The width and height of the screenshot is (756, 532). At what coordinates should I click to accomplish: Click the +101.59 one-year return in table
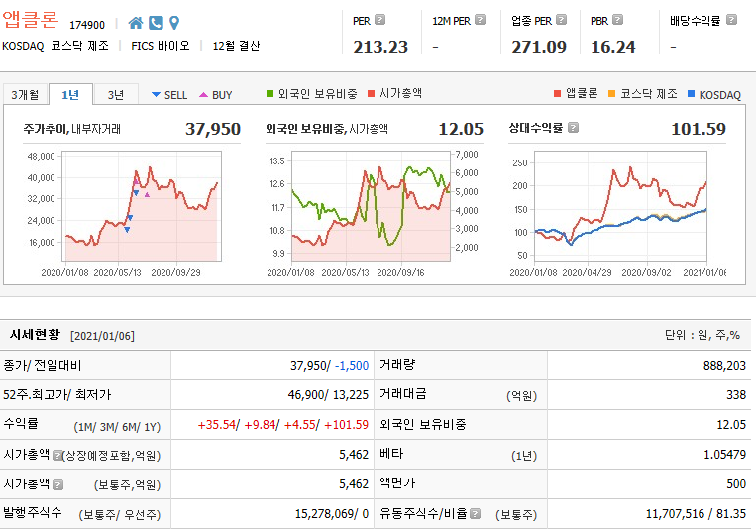coord(346,425)
